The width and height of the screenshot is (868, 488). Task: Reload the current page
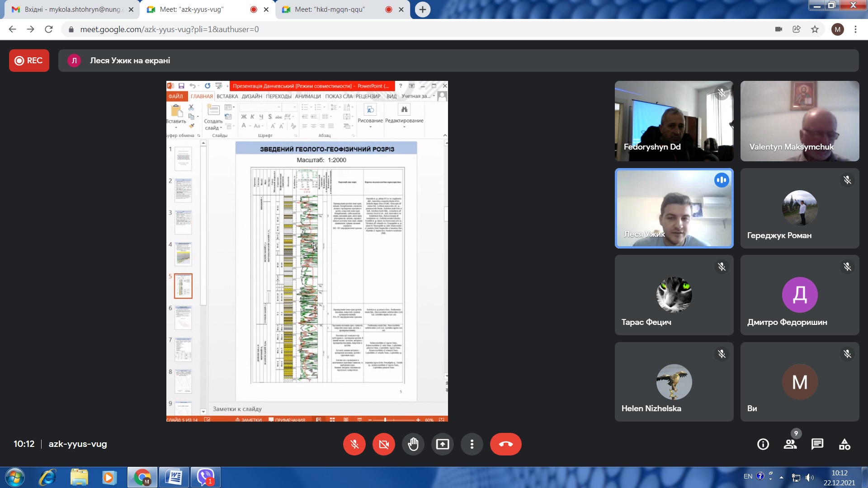coord(49,29)
